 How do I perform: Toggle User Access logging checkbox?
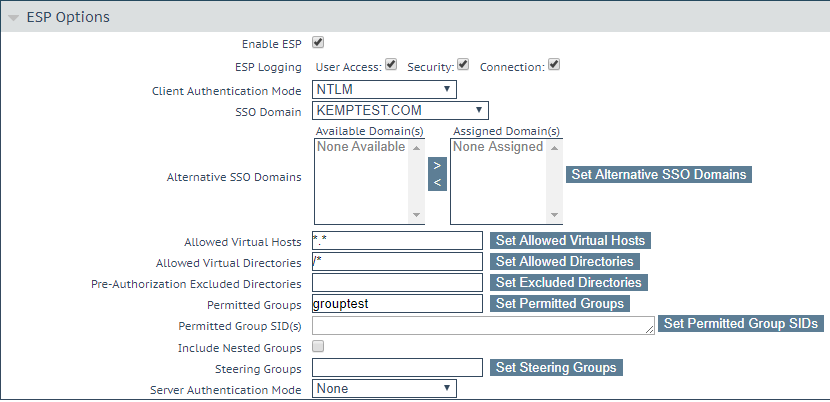tap(391, 65)
